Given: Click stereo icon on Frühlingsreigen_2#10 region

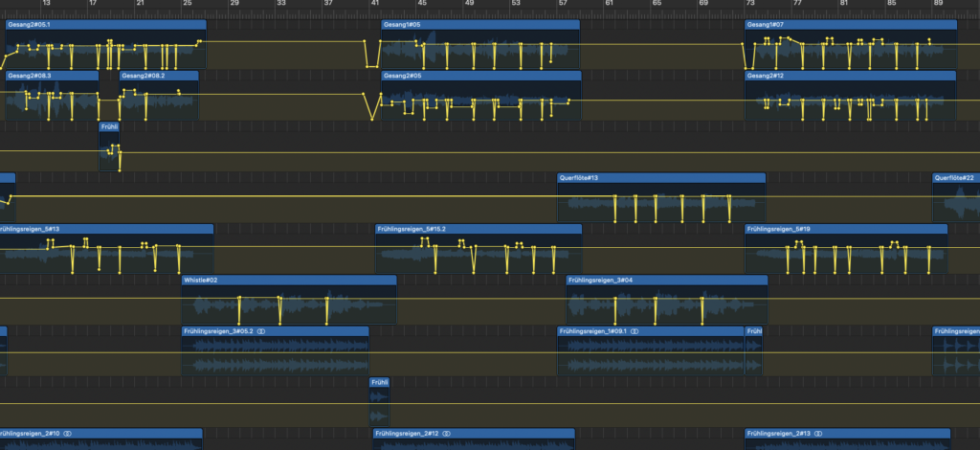Looking at the screenshot, I should [x=68, y=433].
